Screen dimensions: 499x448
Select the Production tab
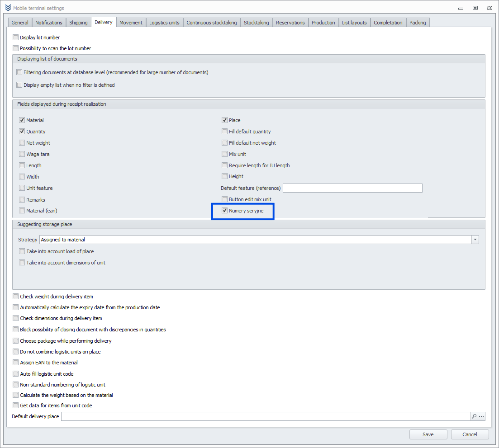[323, 23]
